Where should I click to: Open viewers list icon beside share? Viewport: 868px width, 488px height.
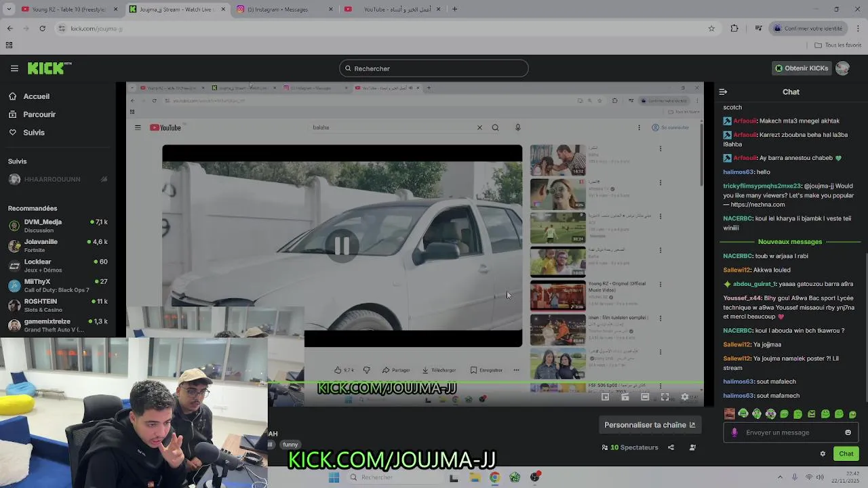[x=692, y=447]
